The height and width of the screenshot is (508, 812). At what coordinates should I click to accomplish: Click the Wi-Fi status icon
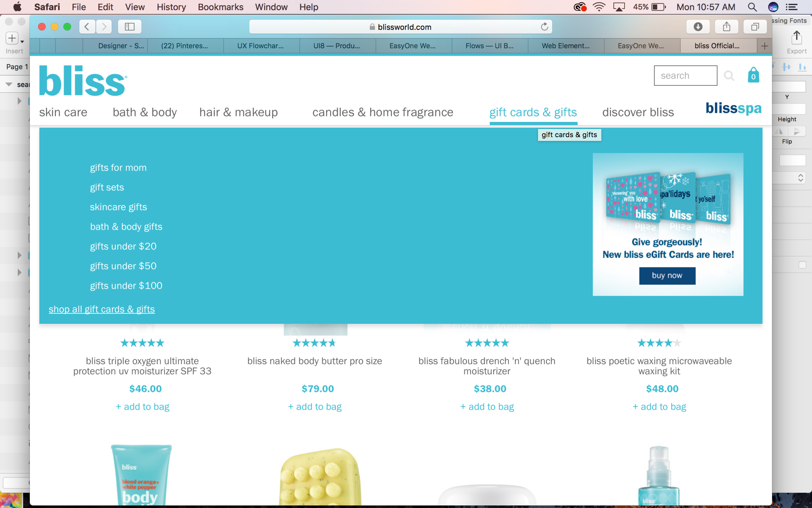599,7
